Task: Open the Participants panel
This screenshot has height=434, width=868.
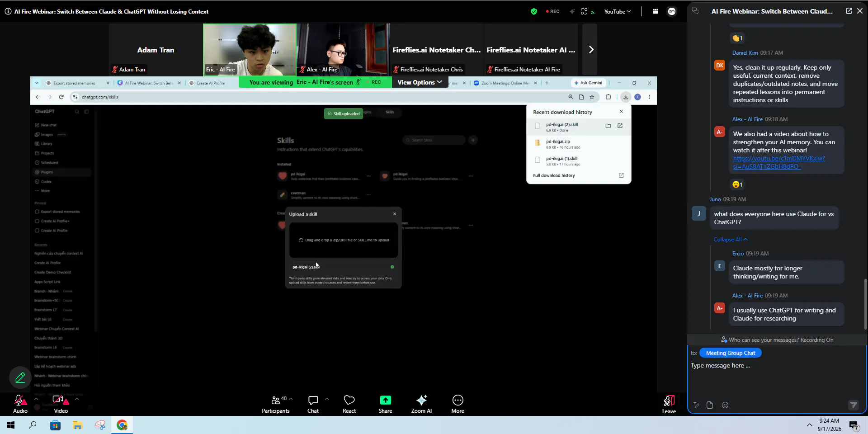Action: (x=275, y=404)
